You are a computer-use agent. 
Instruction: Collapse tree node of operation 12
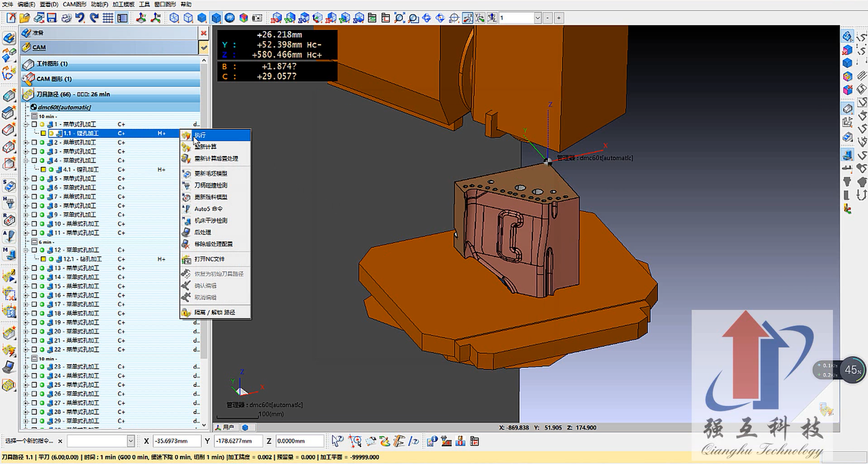[x=26, y=250]
